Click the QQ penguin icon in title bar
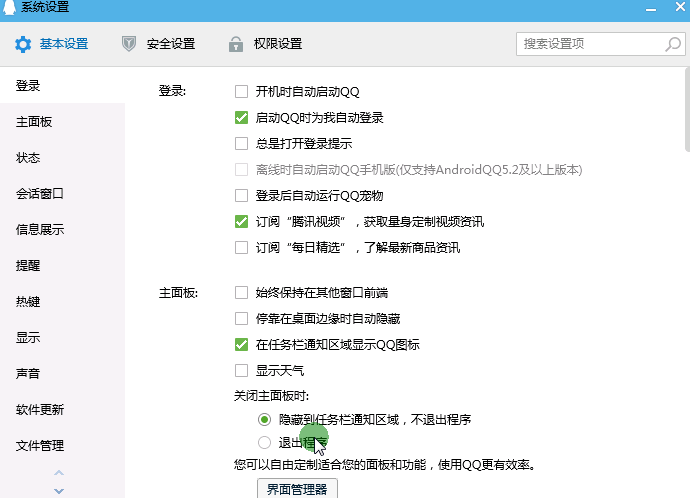 click(x=9, y=7)
